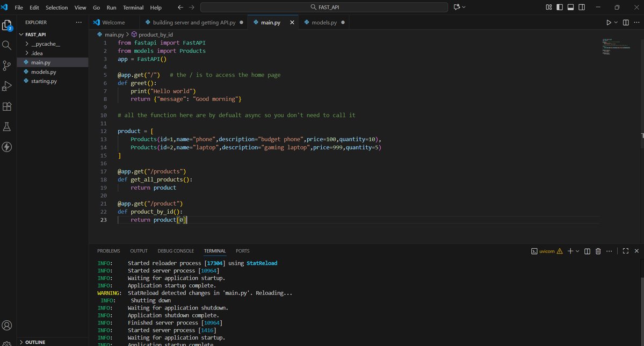Expand the .idea folder
Image resolution: width=644 pixels, height=346 pixels.
(53, 53)
